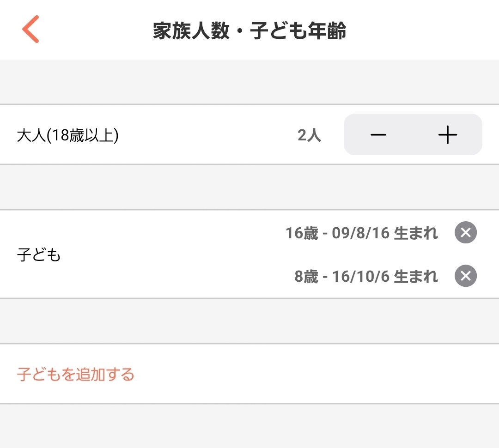The width and height of the screenshot is (499, 448).
Task: Remove the 16歳 child with its X icon
Action: pyautogui.click(x=466, y=233)
